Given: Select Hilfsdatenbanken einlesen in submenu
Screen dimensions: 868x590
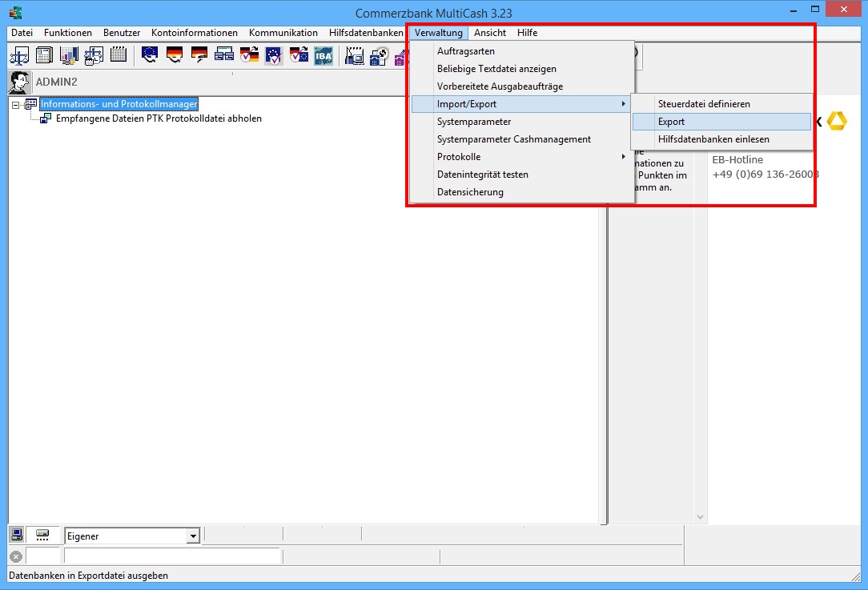Looking at the screenshot, I should [x=721, y=139].
